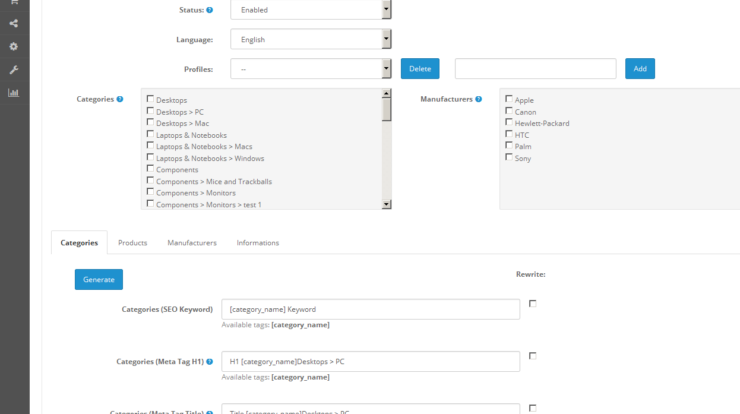
Task: Check the Apple manufacturer
Action: [x=509, y=99]
